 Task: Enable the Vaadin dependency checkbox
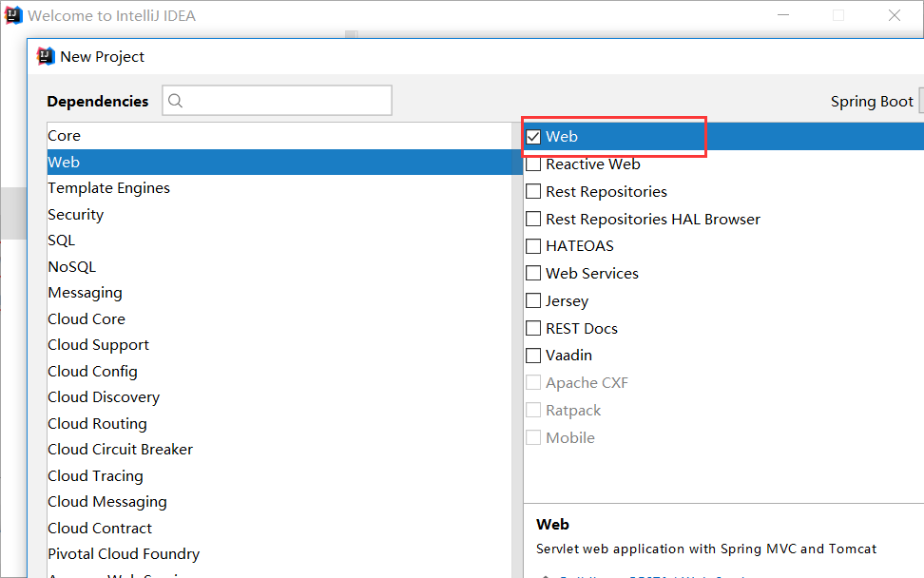[533, 356]
